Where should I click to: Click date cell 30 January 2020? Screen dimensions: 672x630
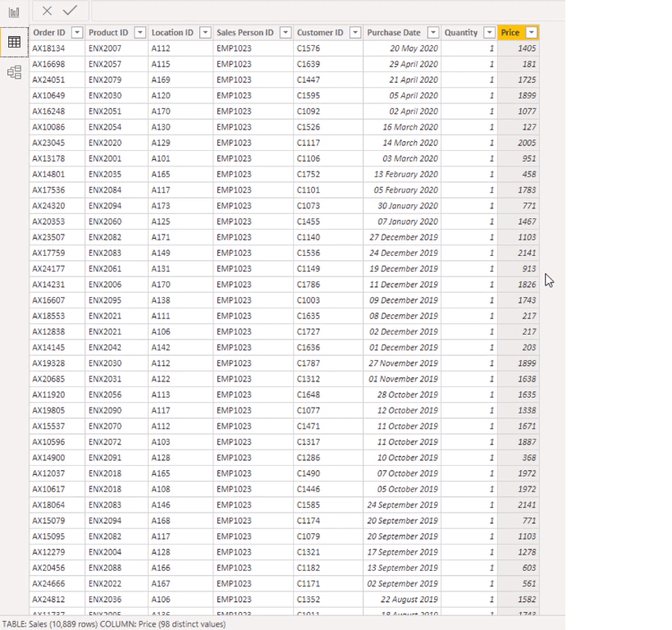[402, 206]
